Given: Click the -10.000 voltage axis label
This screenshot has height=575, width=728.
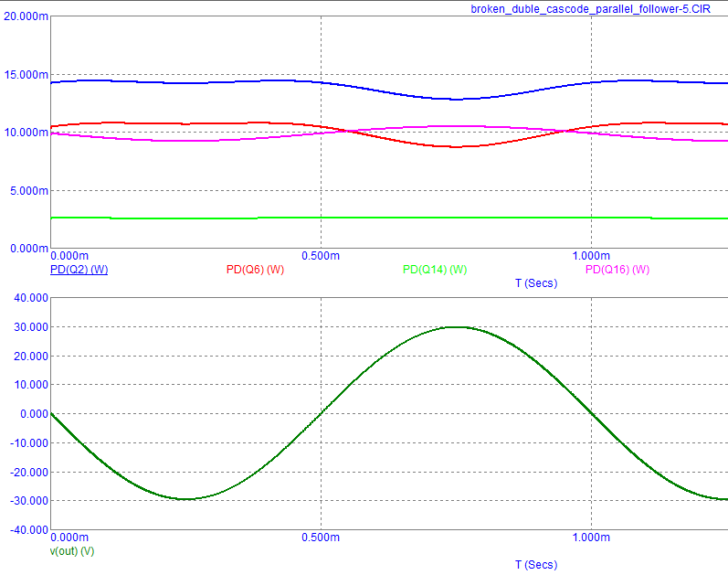Looking at the screenshot, I should (29, 443).
